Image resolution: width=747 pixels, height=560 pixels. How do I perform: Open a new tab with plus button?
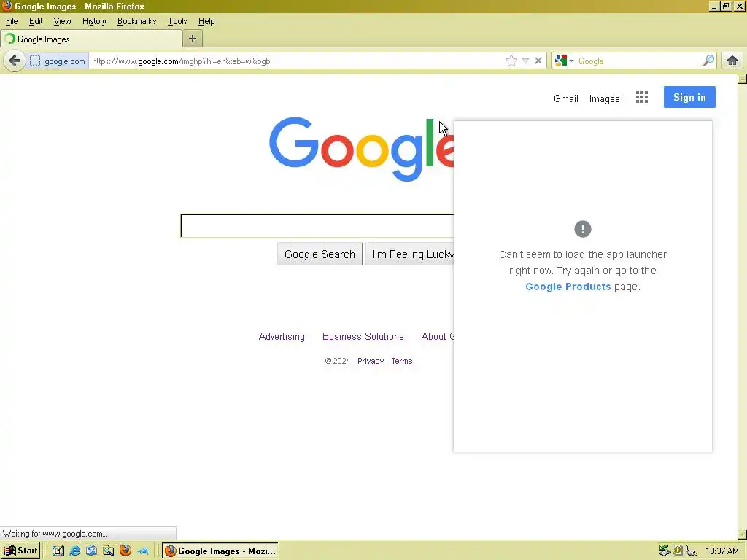coord(193,39)
